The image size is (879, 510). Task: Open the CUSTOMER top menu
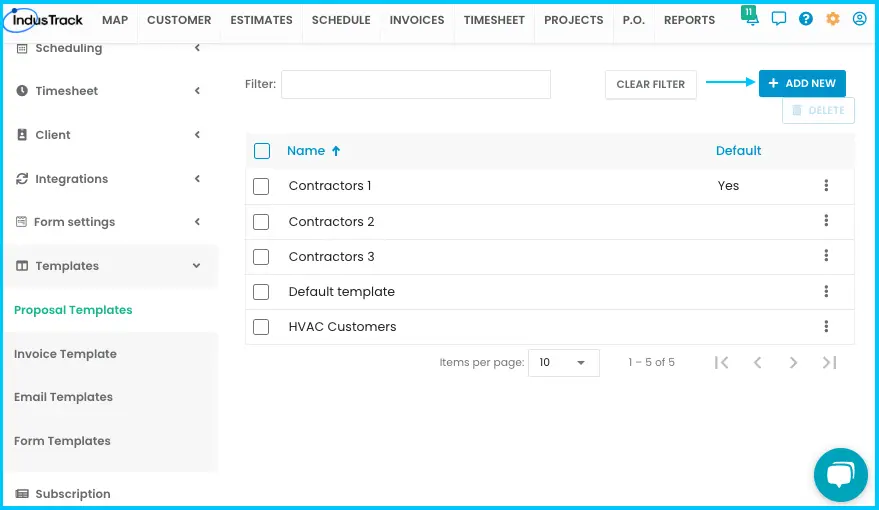[179, 20]
